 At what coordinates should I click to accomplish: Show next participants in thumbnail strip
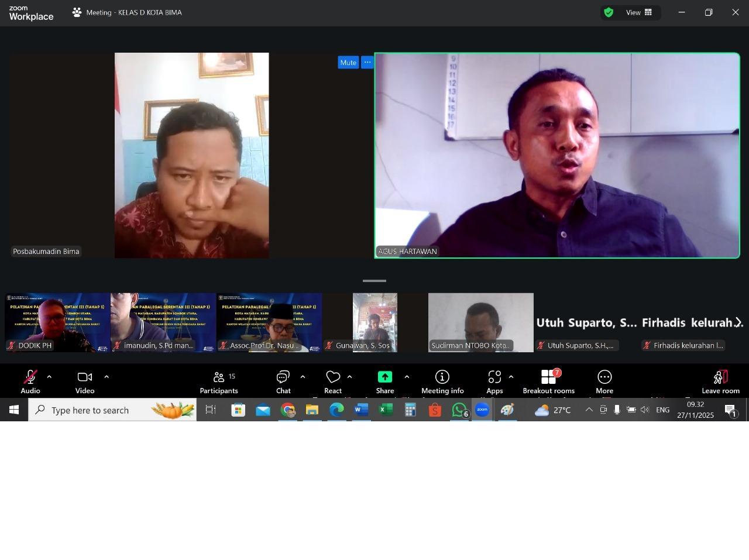738,322
